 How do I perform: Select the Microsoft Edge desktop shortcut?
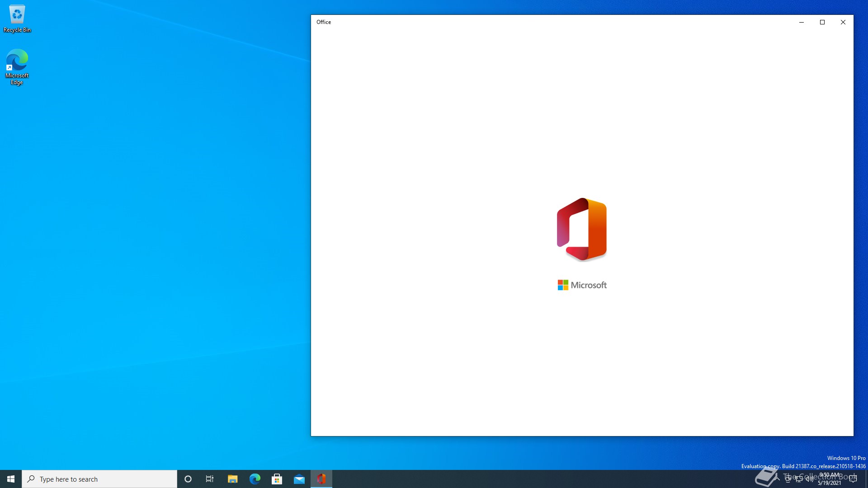(17, 66)
